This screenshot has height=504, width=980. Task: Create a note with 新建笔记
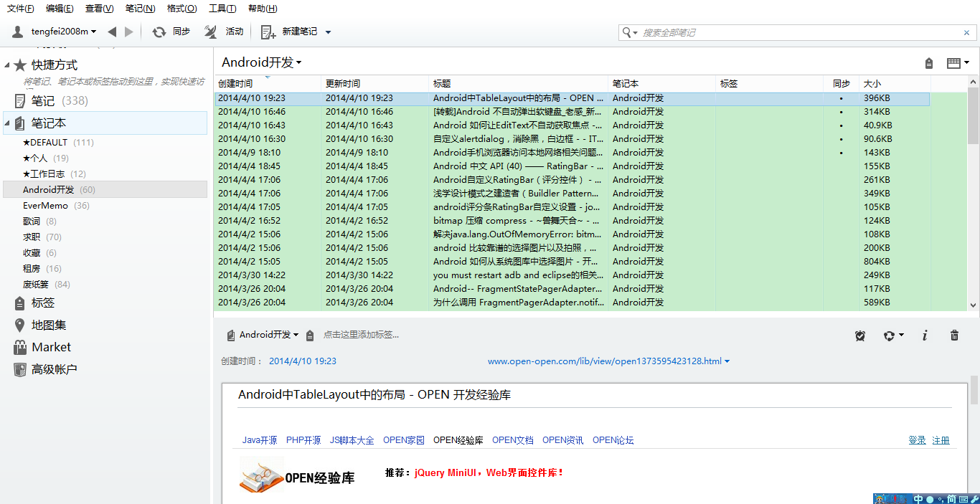pos(289,32)
